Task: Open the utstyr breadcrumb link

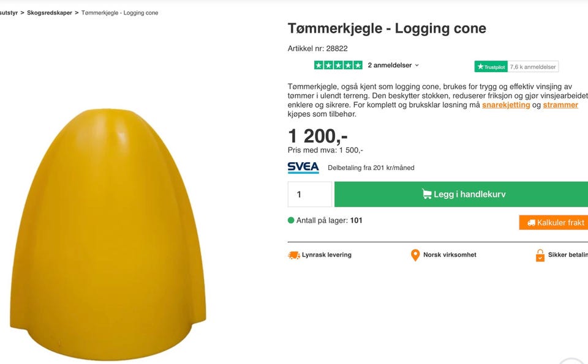Action: [9, 13]
